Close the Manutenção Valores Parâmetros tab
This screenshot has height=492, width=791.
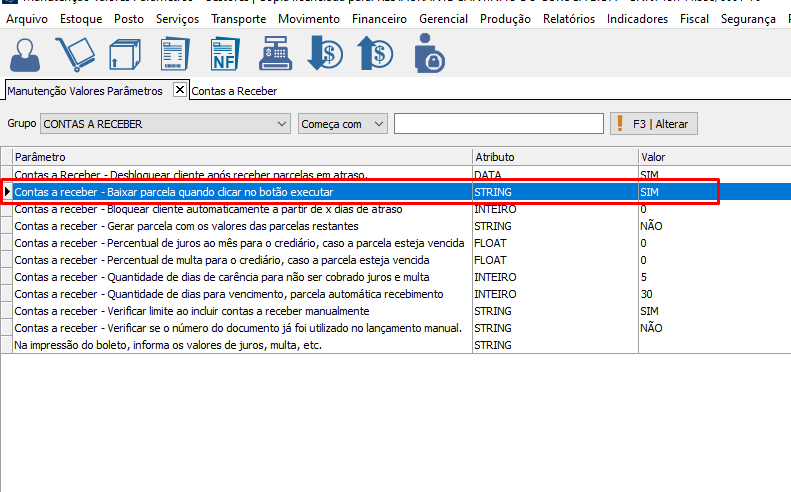point(180,90)
